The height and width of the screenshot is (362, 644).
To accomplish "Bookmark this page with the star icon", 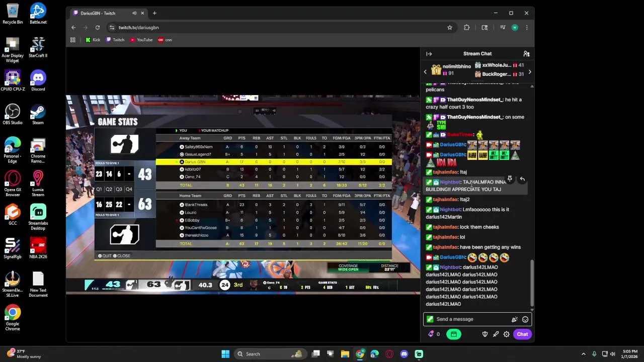I will pos(450,28).
